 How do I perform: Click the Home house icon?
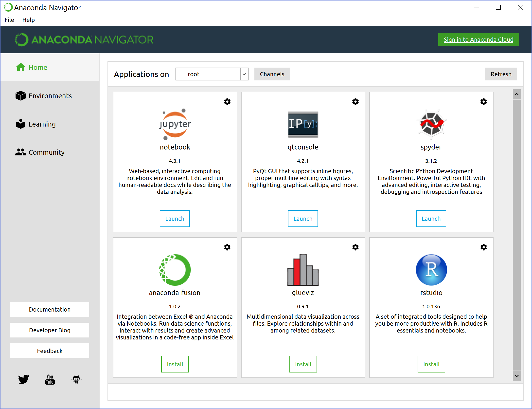pos(21,67)
